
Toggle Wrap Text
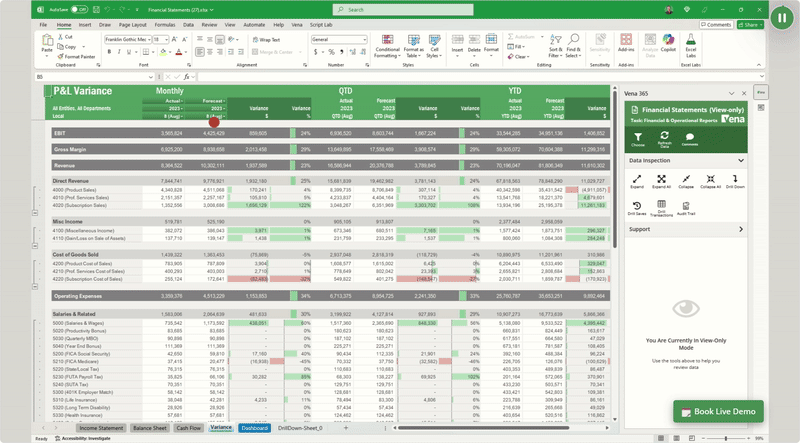point(266,39)
